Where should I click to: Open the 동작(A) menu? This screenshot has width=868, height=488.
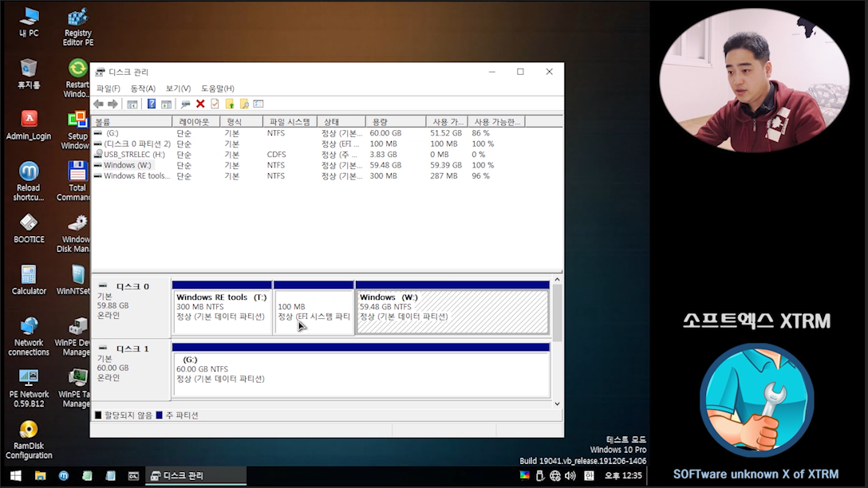click(143, 89)
